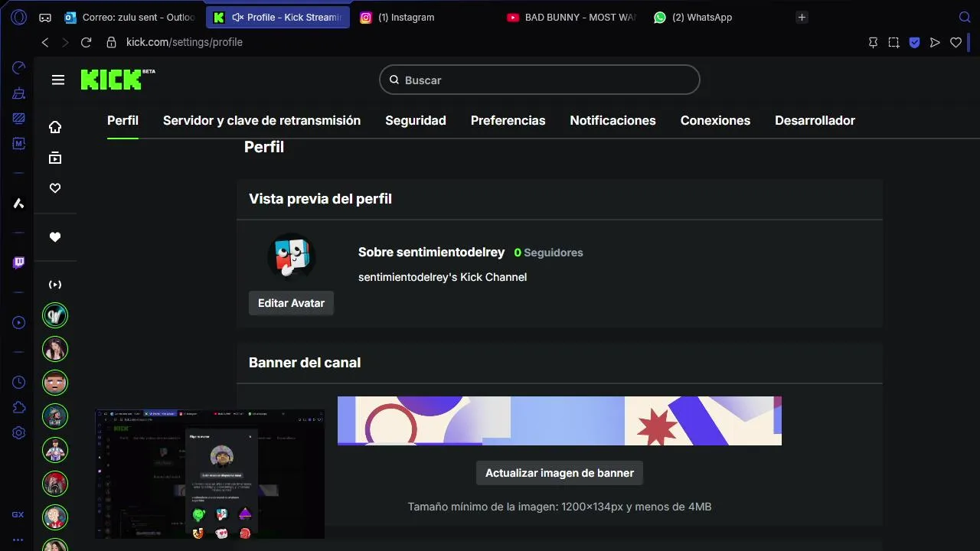Select the Perfil settings tab

(x=122, y=120)
